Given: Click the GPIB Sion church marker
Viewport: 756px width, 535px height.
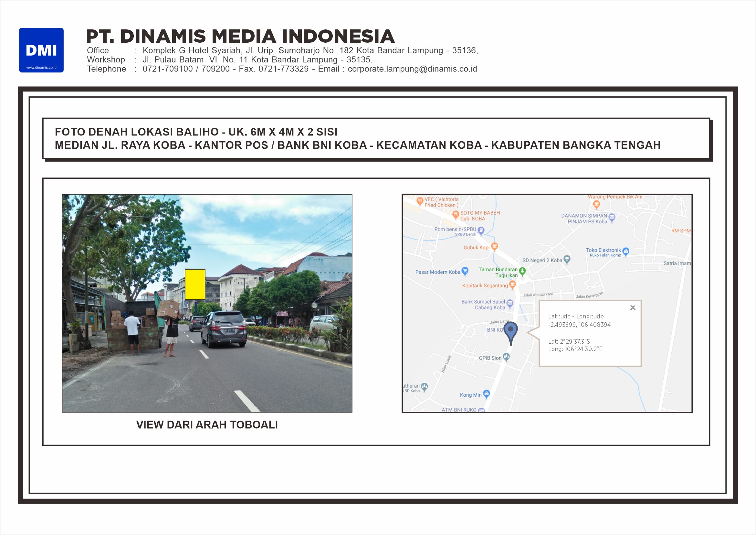Looking at the screenshot, I should point(506,358).
